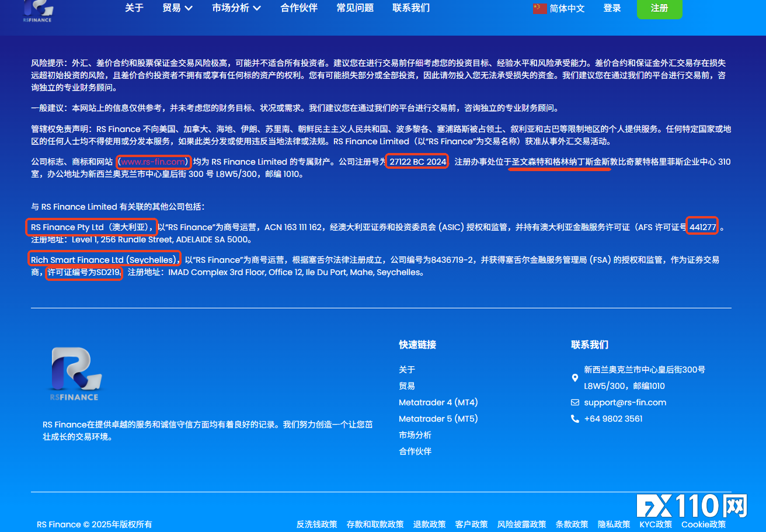Click the support@rs-fin.com email link
766x532 pixels.
625,402
